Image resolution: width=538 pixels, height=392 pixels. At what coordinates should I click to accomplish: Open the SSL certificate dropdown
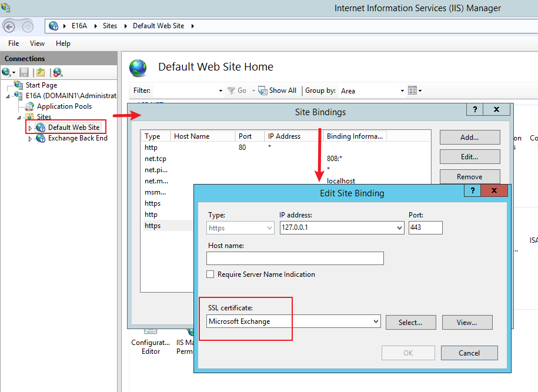click(376, 321)
